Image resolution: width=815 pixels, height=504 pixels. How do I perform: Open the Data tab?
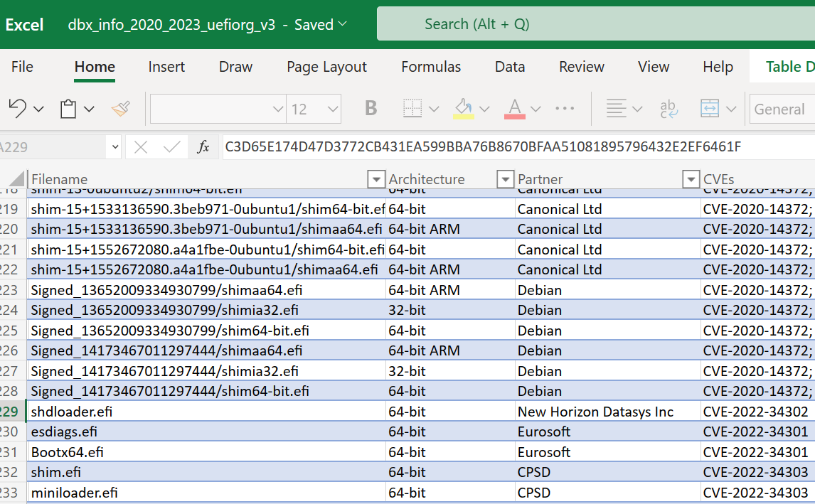click(x=510, y=67)
